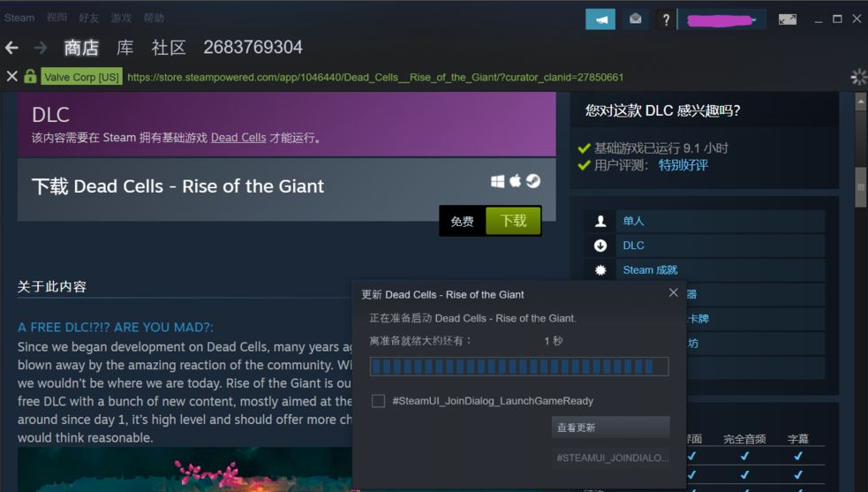The width and height of the screenshot is (868, 492).
Task: Click the question mark help icon
Action: 666,20
